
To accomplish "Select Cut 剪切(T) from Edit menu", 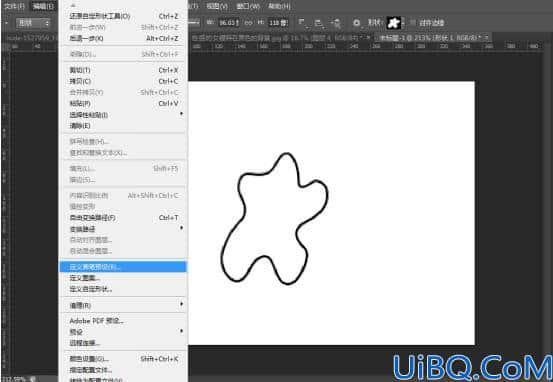I will click(123, 70).
